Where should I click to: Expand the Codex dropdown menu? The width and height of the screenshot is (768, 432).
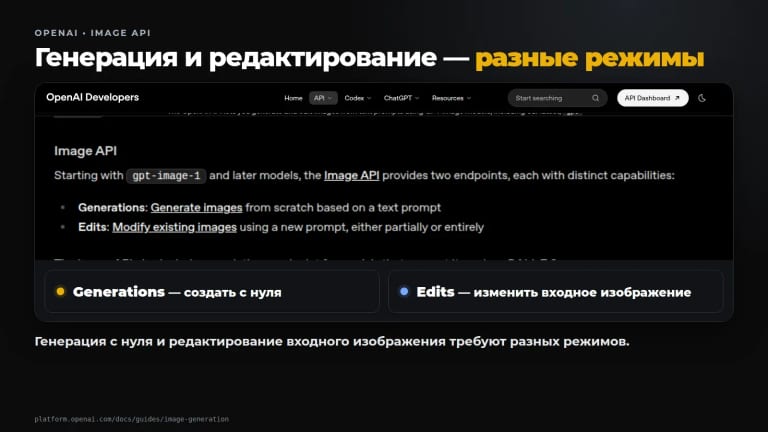(x=358, y=98)
